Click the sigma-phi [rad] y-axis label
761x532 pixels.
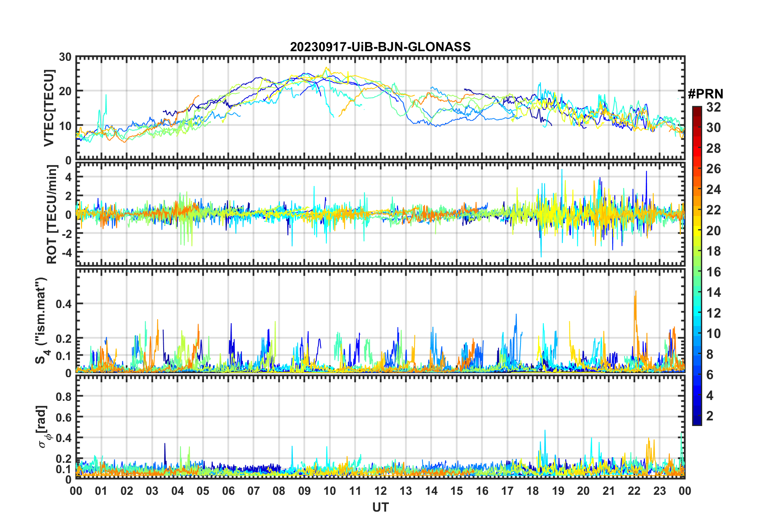(43, 426)
